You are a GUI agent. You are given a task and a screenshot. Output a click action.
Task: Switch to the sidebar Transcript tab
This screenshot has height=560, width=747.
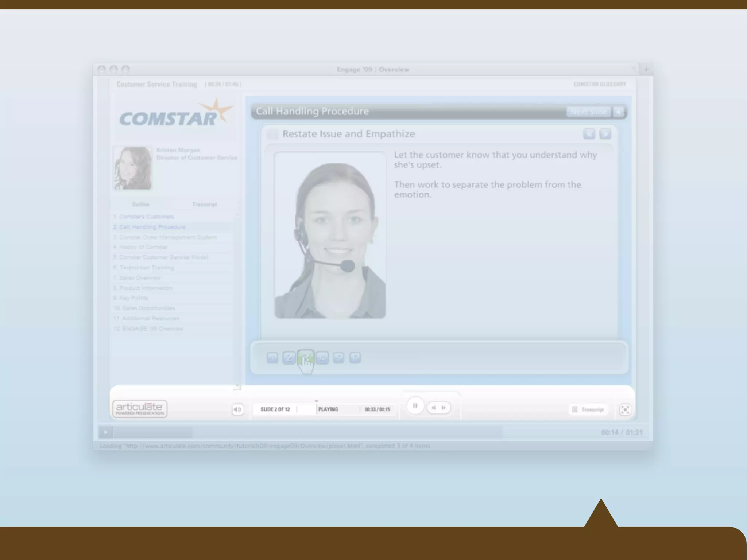(204, 204)
